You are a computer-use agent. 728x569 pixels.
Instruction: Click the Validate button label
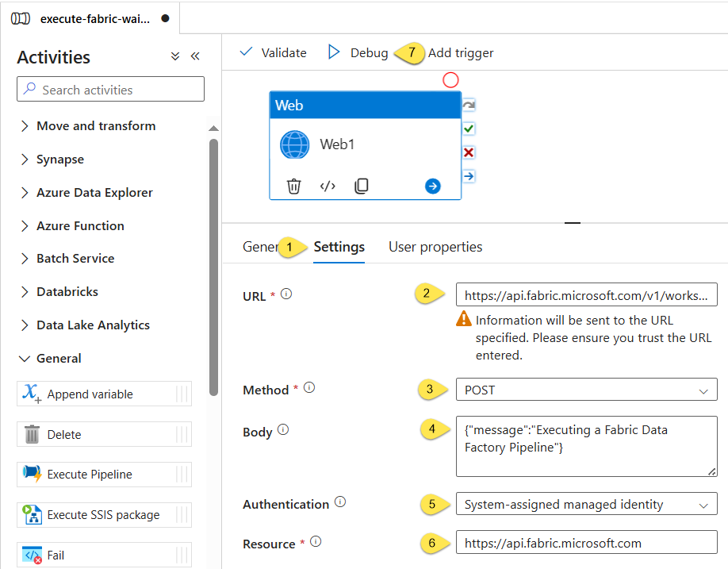[284, 53]
